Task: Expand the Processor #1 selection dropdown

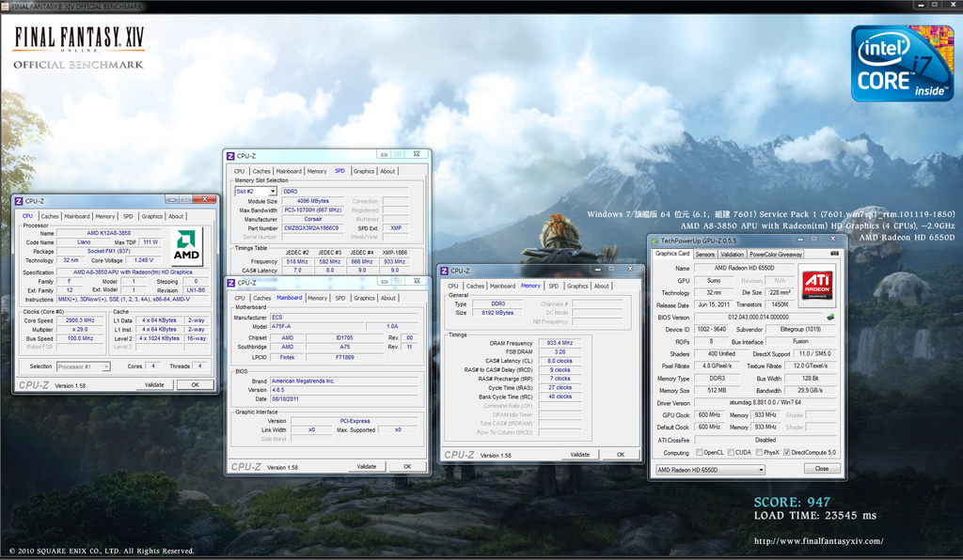Action: pos(83,366)
